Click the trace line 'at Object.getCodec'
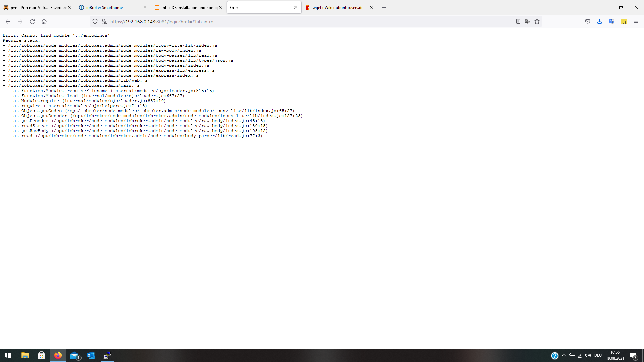Viewport: 644px width, 362px height. click(154, 111)
